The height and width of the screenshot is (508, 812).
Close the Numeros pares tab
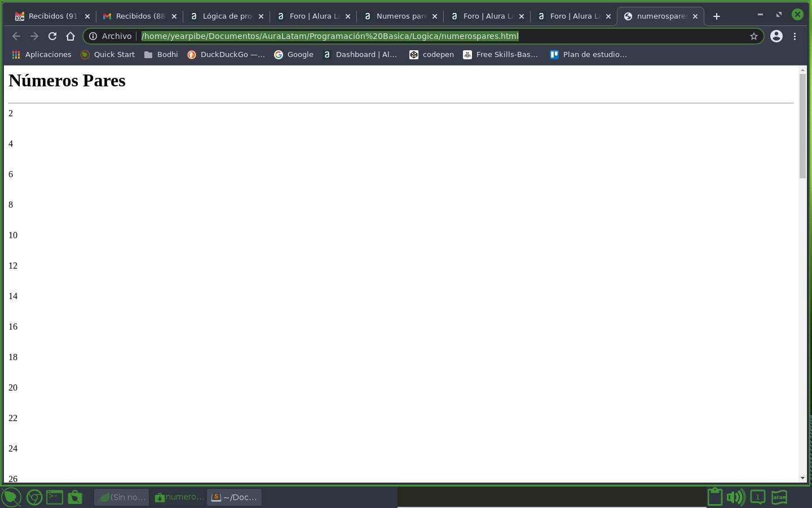(435, 16)
